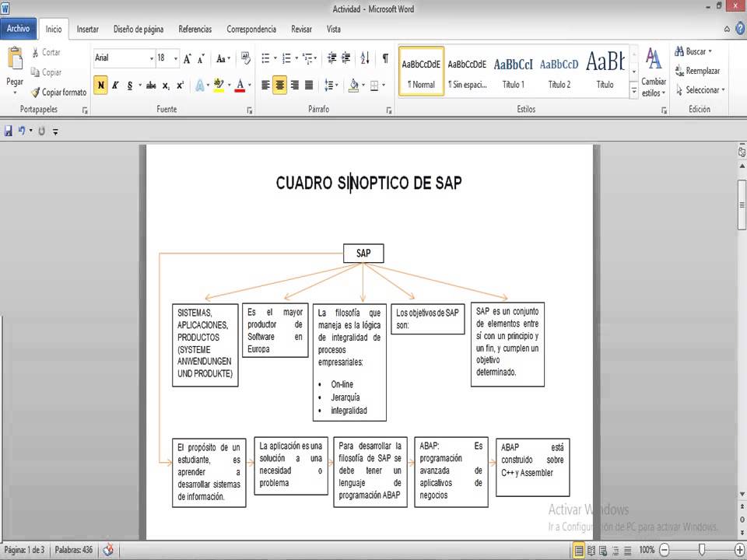Apply subscript formatting
Screen dimensions: 747x560
165,86
